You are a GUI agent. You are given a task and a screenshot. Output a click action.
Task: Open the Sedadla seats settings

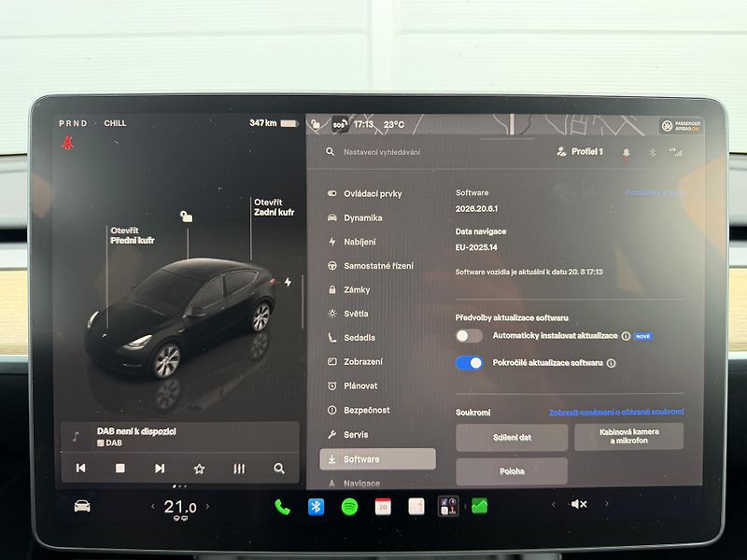(351, 338)
